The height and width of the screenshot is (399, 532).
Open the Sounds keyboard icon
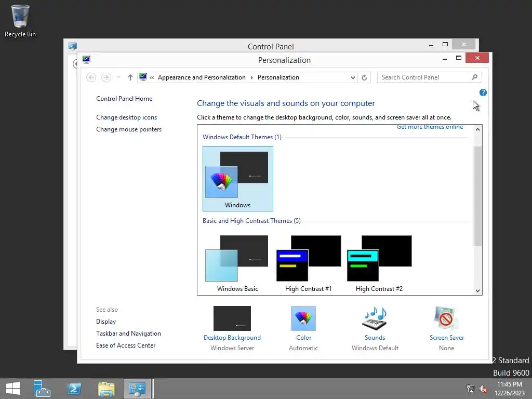[x=375, y=318]
